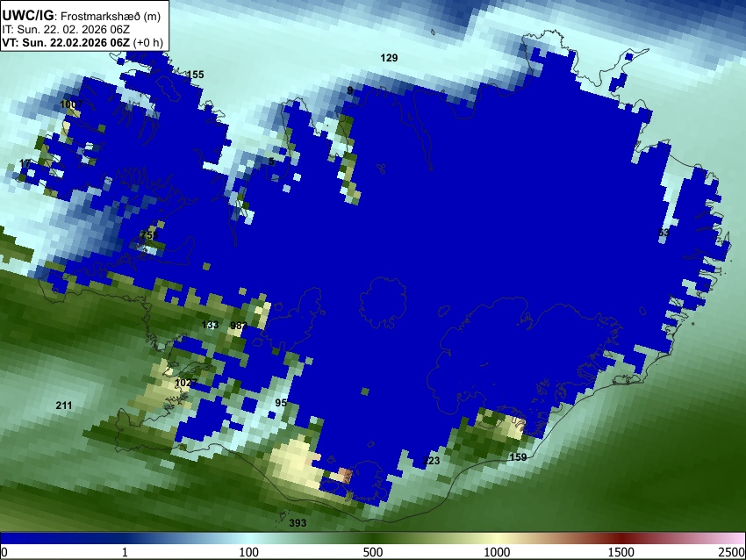Screen dimensions: 746x560
Task: Click the '1027' value label on map
Action: click(186, 383)
